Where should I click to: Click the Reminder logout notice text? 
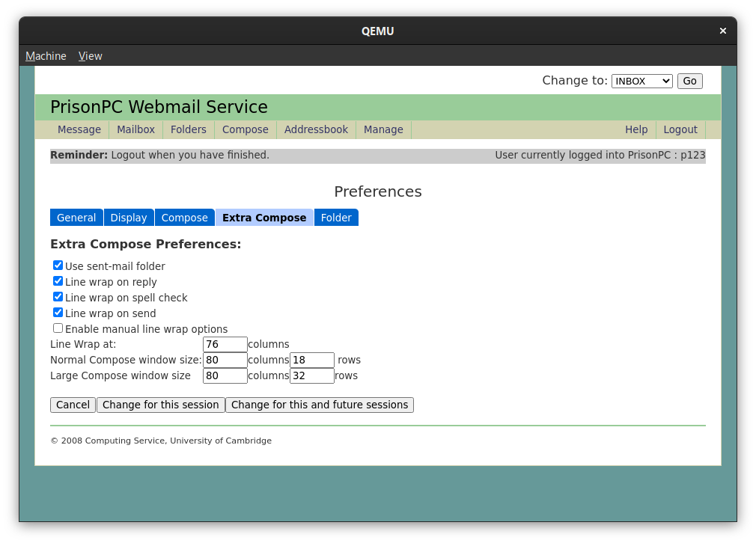(159, 155)
